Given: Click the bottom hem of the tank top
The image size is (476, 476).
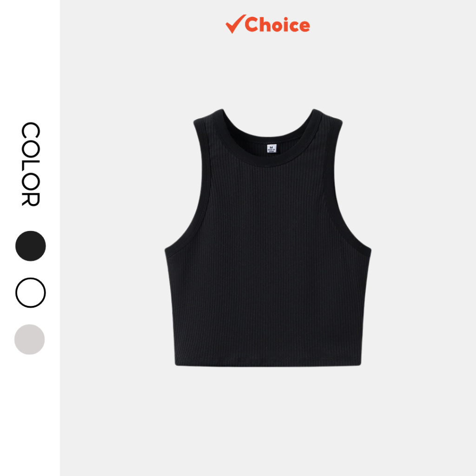Looking at the screenshot, I should pos(268,363).
